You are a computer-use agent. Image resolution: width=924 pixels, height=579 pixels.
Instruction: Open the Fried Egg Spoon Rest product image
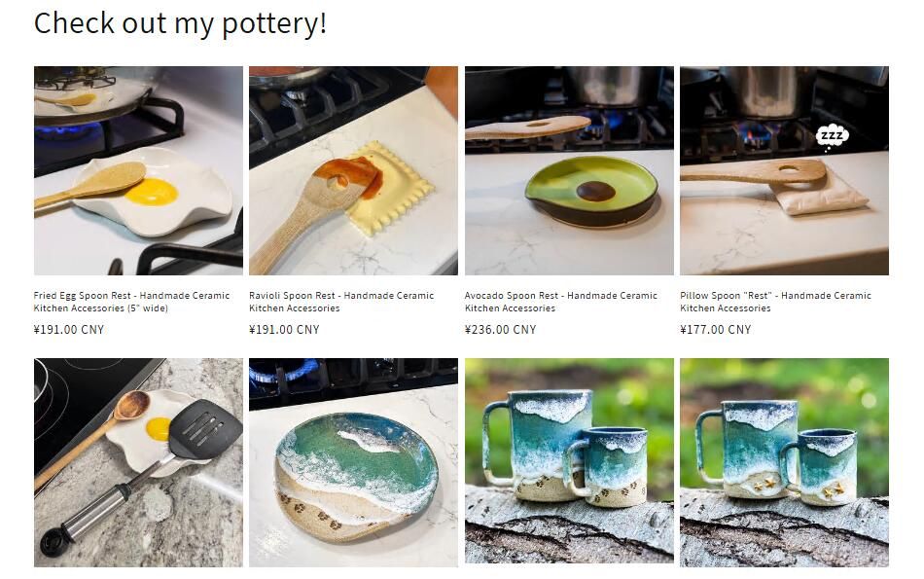tap(138, 170)
